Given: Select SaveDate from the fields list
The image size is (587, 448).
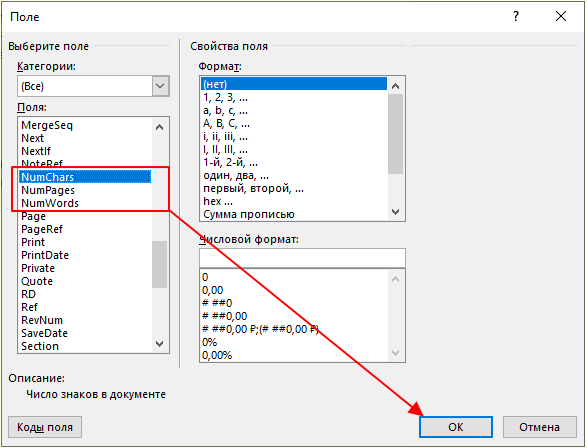Looking at the screenshot, I should click(x=45, y=333).
